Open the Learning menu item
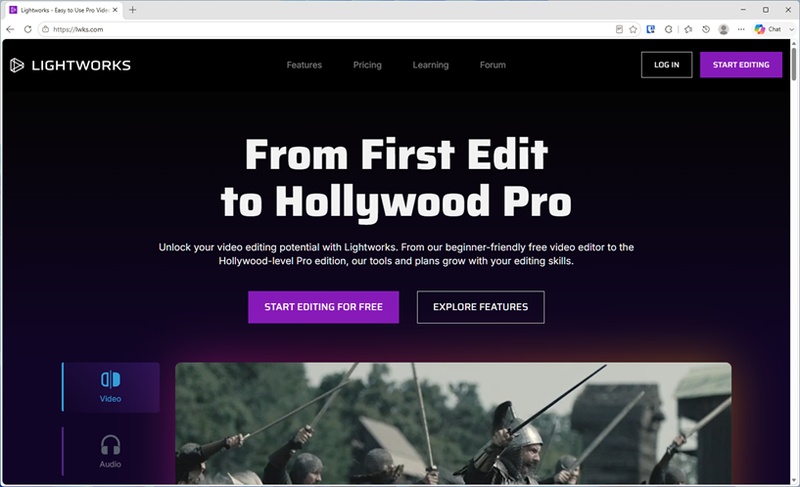The width and height of the screenshot is (800, 487). (431, 65)
